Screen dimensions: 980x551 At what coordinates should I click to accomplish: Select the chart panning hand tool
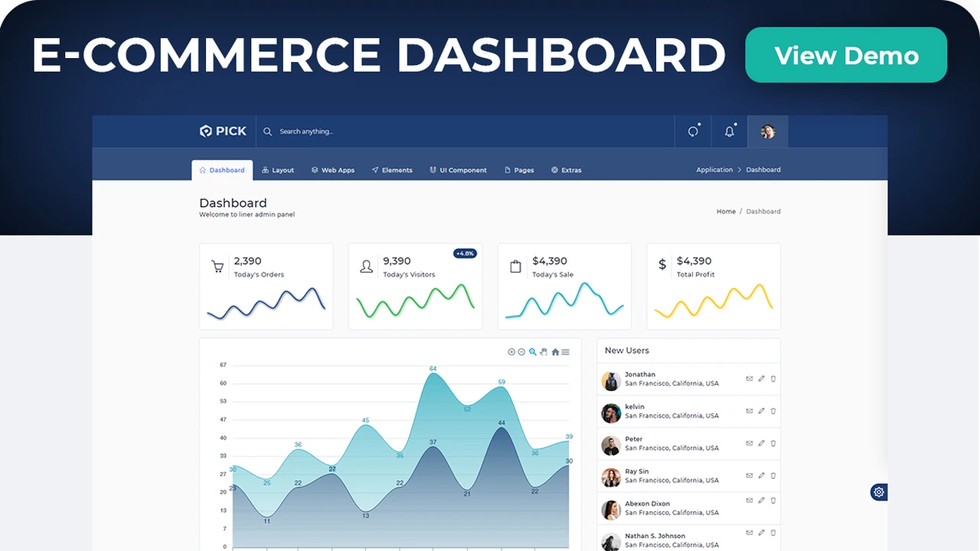click(x=544, y=352)
